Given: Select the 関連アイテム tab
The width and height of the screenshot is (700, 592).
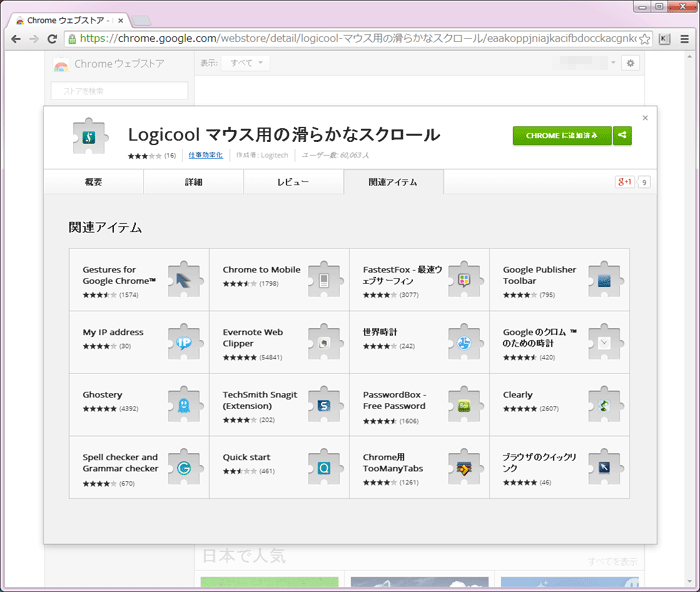Looking at the screenshot, I should (393, 182).
